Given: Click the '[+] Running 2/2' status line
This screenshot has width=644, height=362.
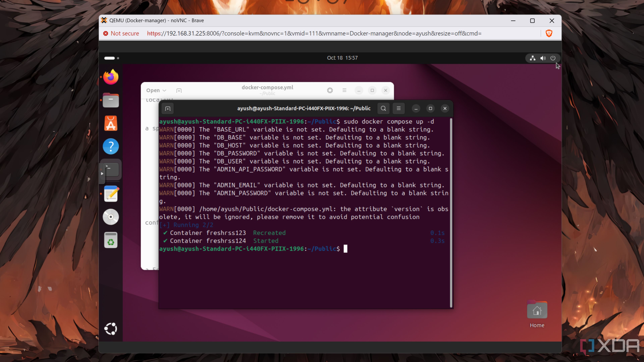Looking at the screenshot, I should [186, 225].
